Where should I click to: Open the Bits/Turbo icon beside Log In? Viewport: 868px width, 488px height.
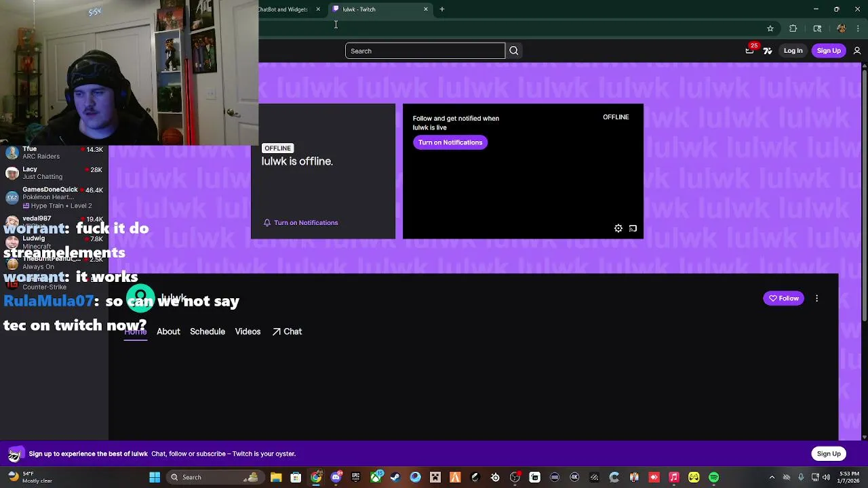(768, 51)
